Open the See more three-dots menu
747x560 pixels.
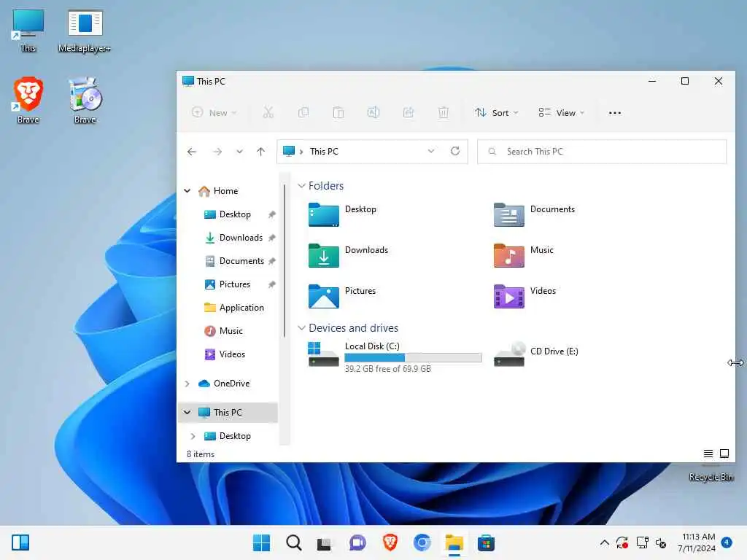click(614, 113)
